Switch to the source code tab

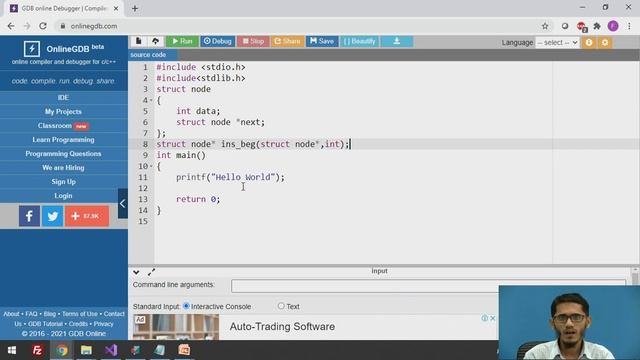pos(148,55)
